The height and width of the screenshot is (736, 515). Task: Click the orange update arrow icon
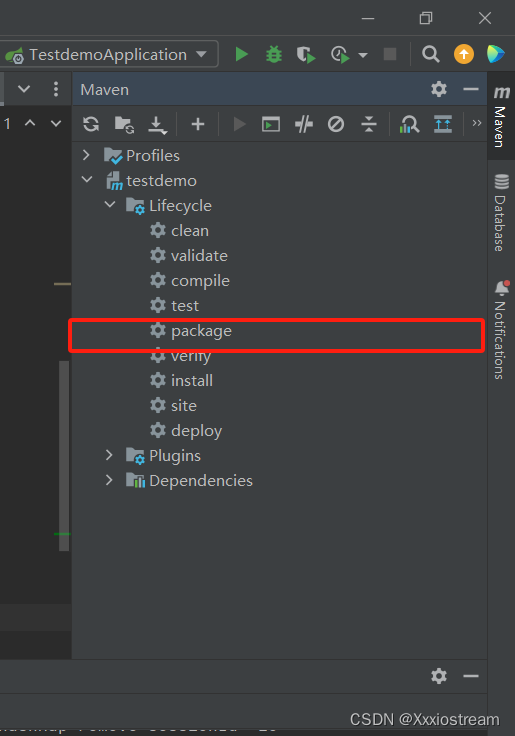463,54
